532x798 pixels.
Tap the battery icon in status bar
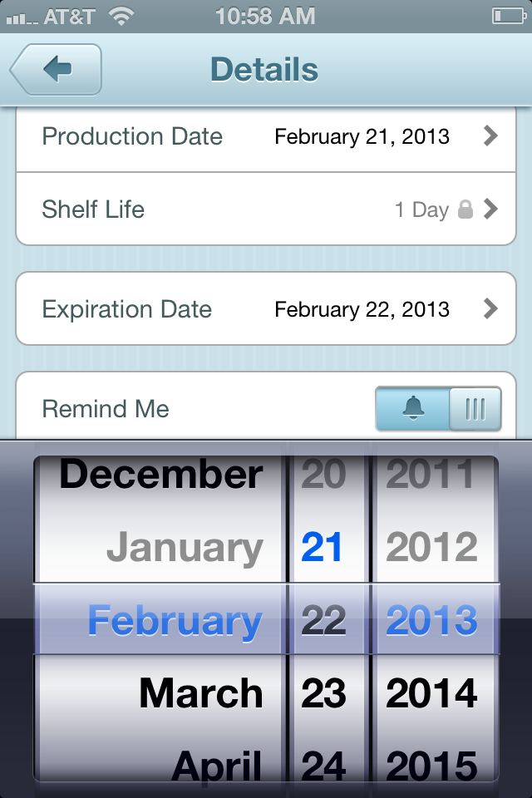coord(509,17)
